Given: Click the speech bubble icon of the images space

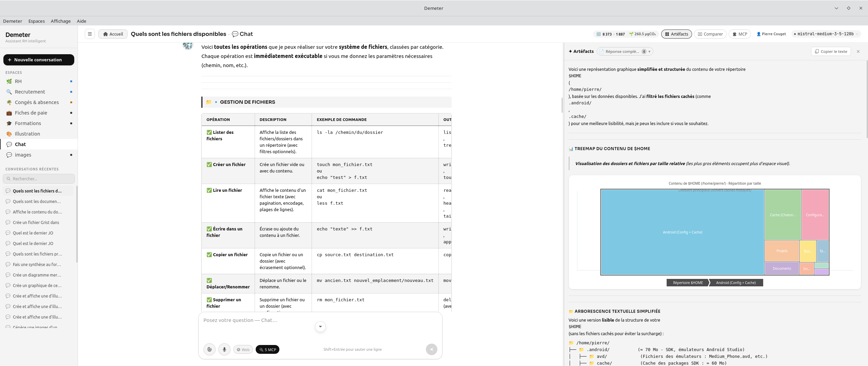Looking at the screenshot, I should click(x=9, y=155).
